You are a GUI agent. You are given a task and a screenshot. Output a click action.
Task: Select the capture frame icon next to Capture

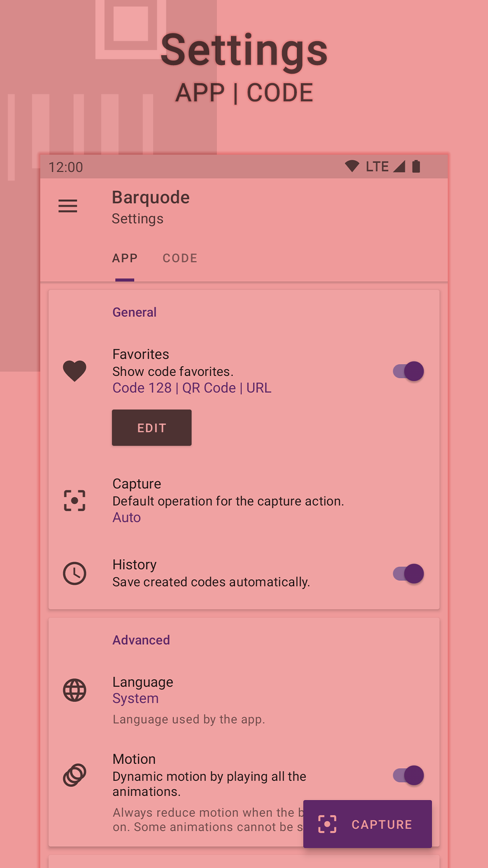point(74,500)
